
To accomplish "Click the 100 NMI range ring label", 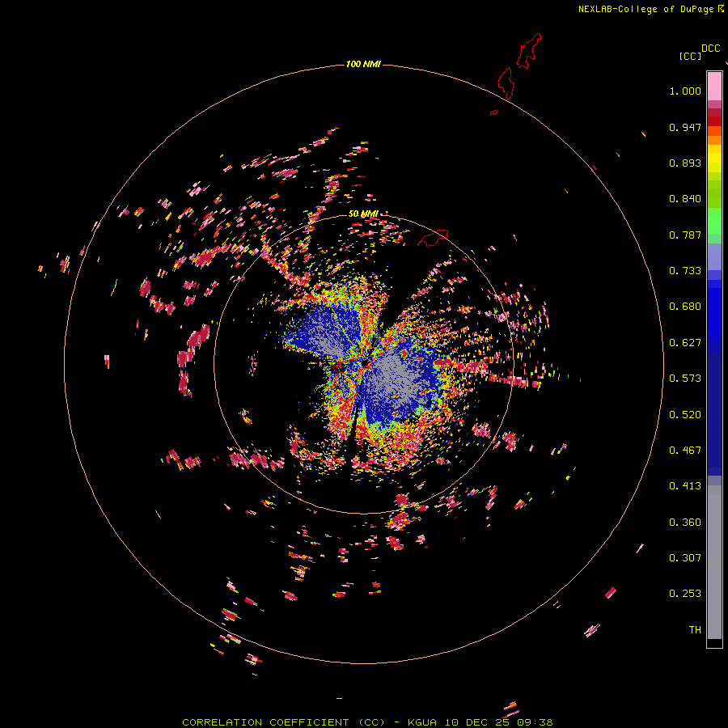I will pyautogui.click(x=363, y=64).
